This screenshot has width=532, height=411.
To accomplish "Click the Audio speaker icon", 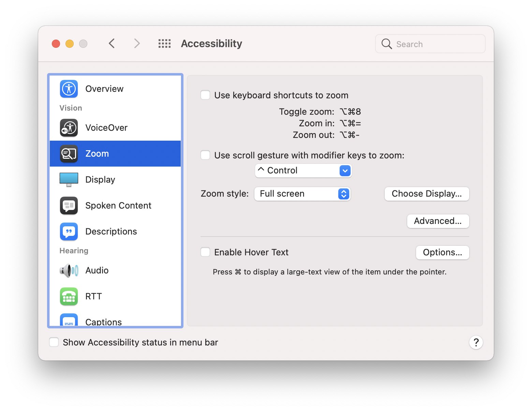I will (x=69, y=270).
